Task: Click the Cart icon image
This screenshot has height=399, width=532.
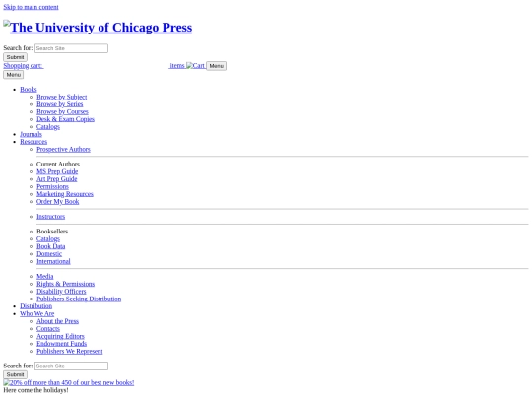Action: pyautogui.click(x=195, y=65)
